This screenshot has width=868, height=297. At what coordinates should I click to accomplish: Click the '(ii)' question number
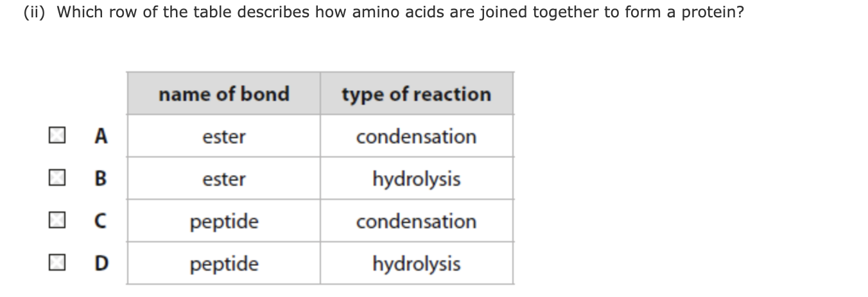(36, 12)
